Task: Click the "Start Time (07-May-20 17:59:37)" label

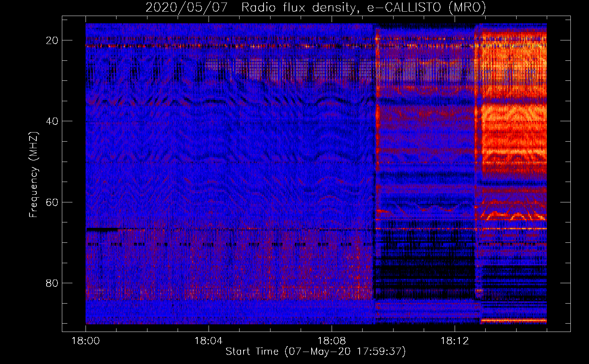Action: [315, 352]
